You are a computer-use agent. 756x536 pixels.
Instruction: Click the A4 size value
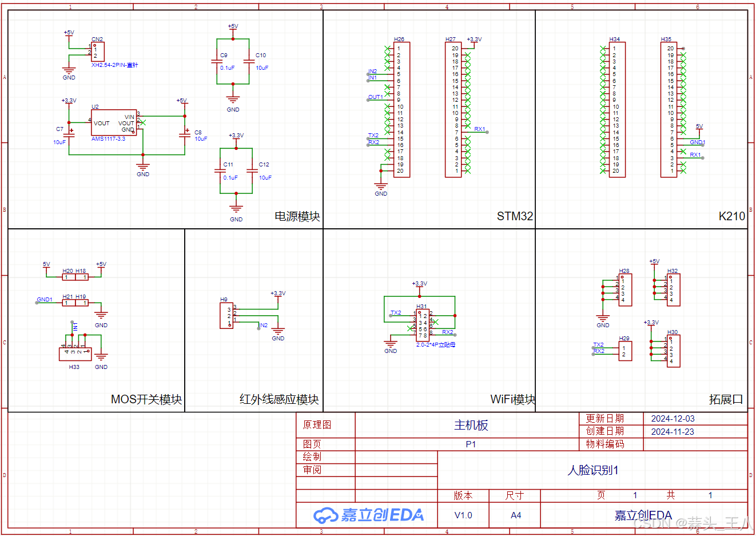pos(516,515)
